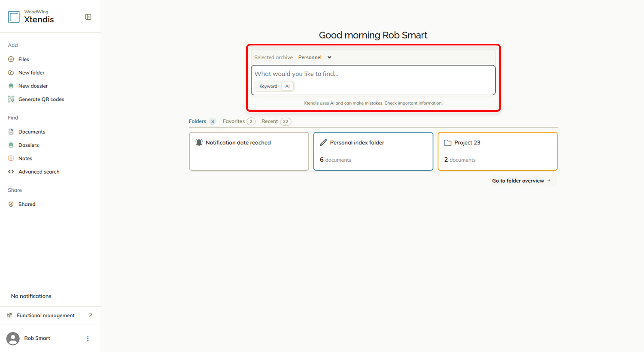The height and width of the screenshot is (352, 644).
Task: Click the Functional management sliders icon
Action: pyautogui.click(x=9, y=315)
